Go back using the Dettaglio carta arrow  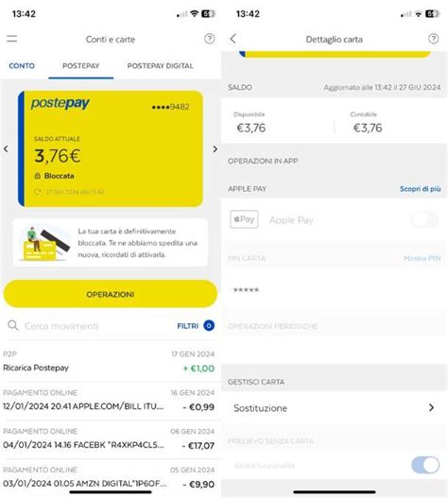233,39
